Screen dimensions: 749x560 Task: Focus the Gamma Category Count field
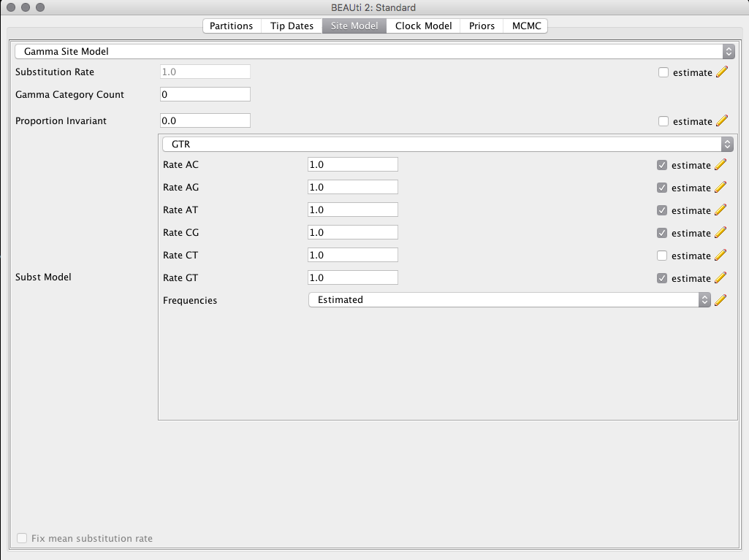(x=205, y=94)
